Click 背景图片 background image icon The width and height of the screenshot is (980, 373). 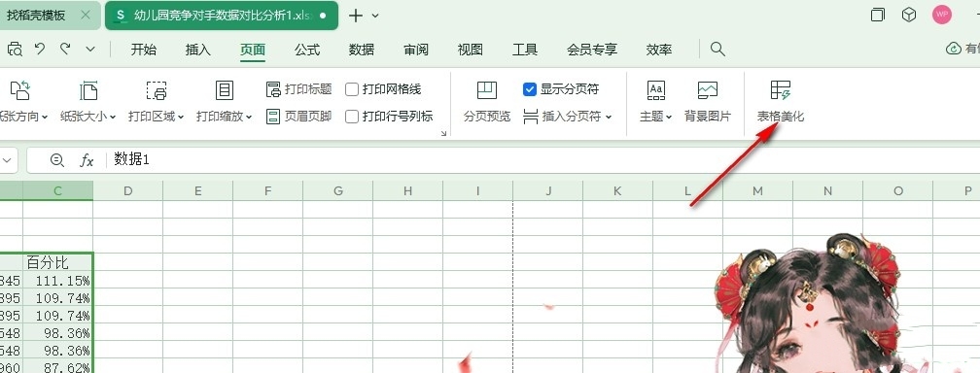coord(708,91)
